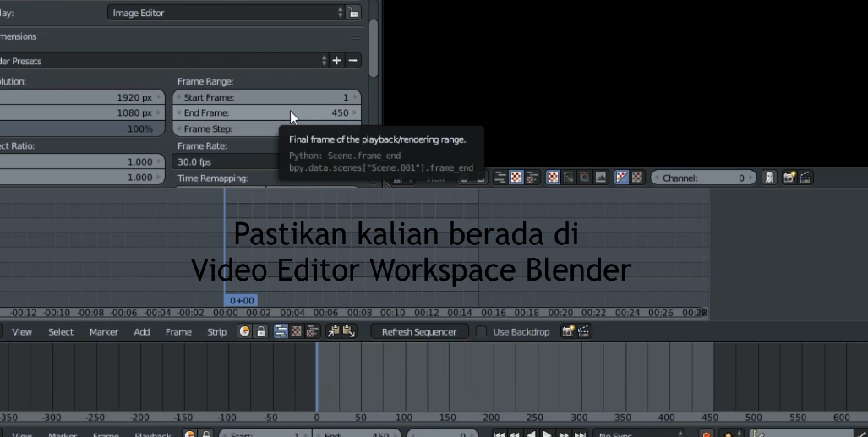
Task: Open the Image Editor display dropdown
Action: pos(226,13)
